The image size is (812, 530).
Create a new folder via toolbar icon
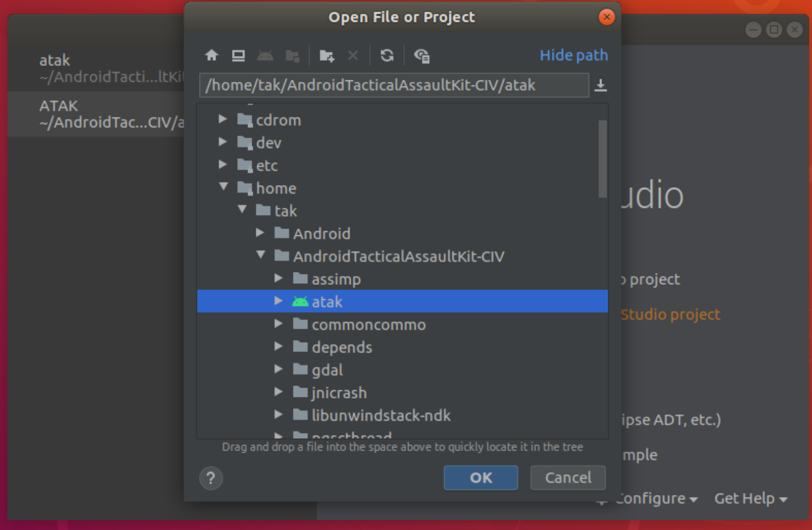tap(327, 55)
